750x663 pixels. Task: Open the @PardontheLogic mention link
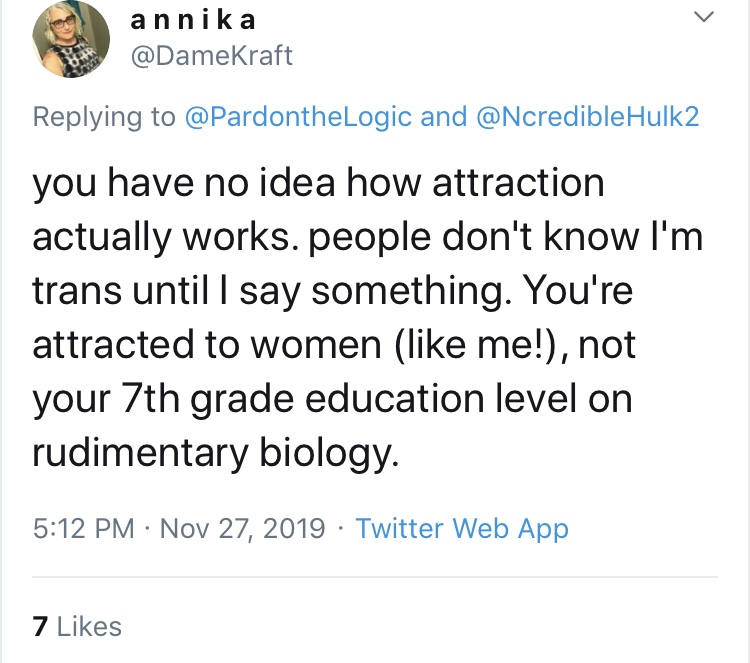[297, 116]
